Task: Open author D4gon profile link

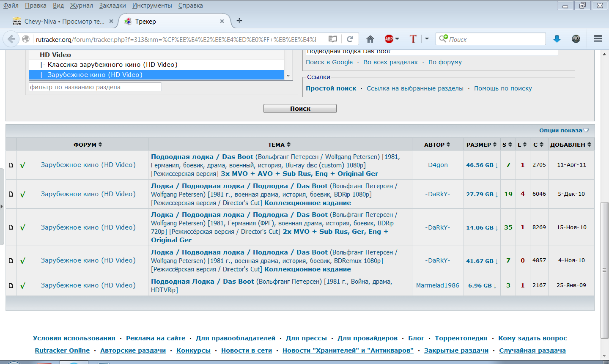Action: [x=438, y=165]
